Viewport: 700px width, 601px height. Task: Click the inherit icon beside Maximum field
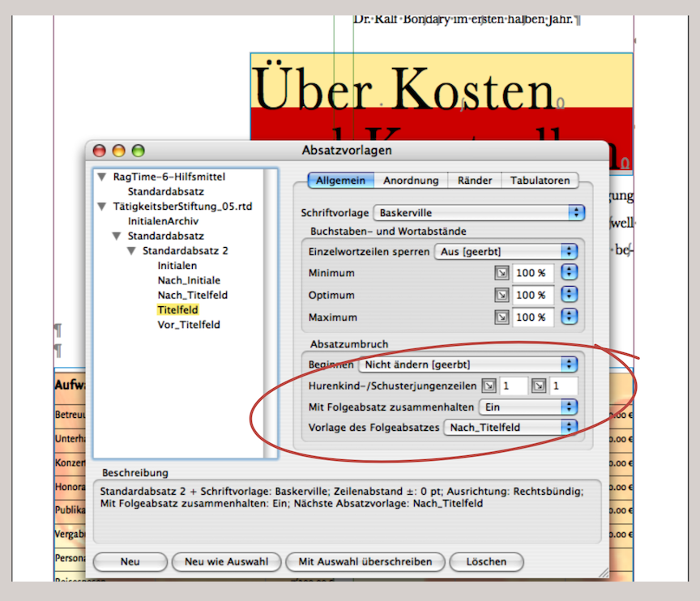502,317
